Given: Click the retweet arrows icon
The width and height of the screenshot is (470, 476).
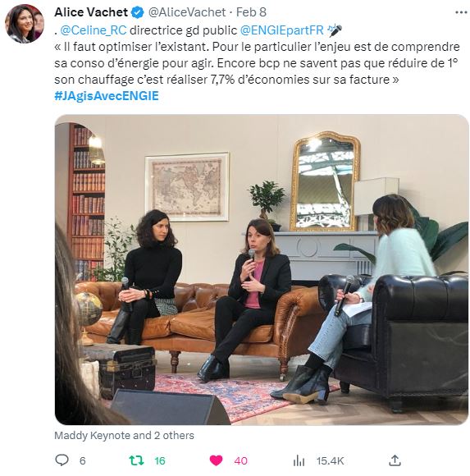Looking at the screenshot, I should tap(136, 460).
